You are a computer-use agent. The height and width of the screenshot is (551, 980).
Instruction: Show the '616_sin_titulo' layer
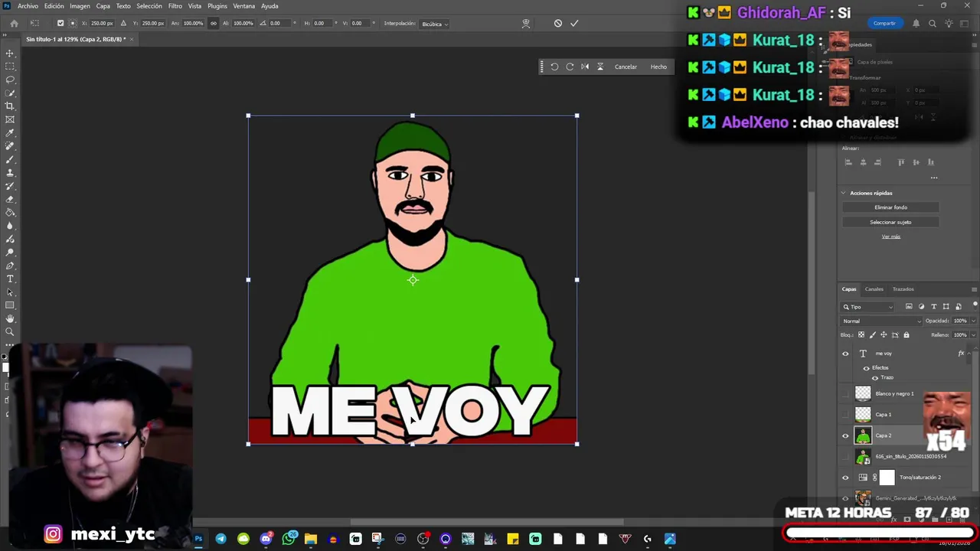(845, 456)
